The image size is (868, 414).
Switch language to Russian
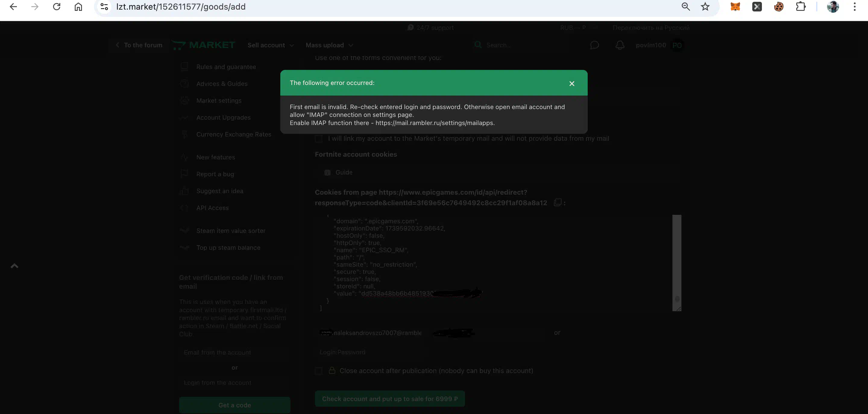[x=651, y=28]
